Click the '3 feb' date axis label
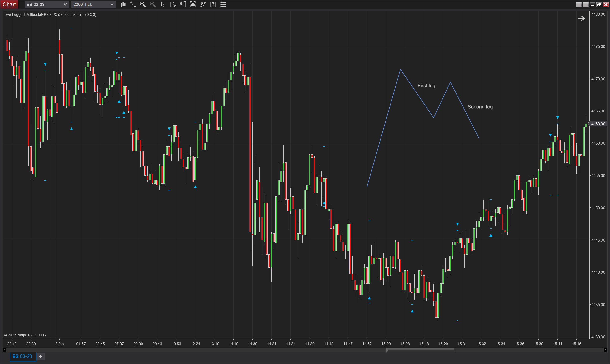Viewport: 610px width, 364px height. point(59,344)
